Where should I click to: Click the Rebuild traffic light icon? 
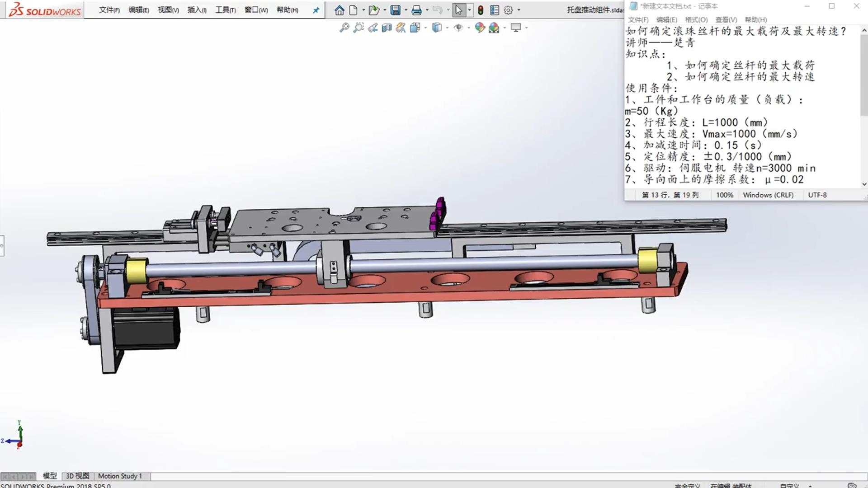pyautogui.click(x=481, y=10)
